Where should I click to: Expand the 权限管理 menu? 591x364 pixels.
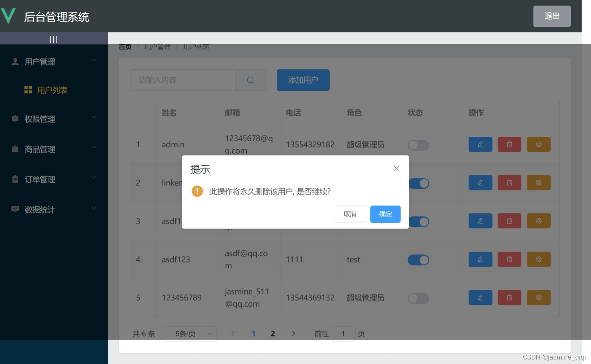(54, 119)
